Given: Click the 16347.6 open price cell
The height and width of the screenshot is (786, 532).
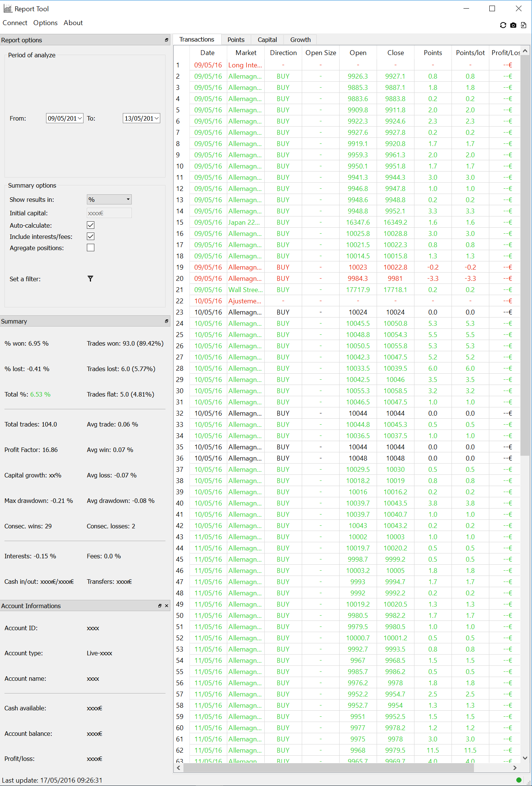Looking at the screenshot, I should [358, 222].
